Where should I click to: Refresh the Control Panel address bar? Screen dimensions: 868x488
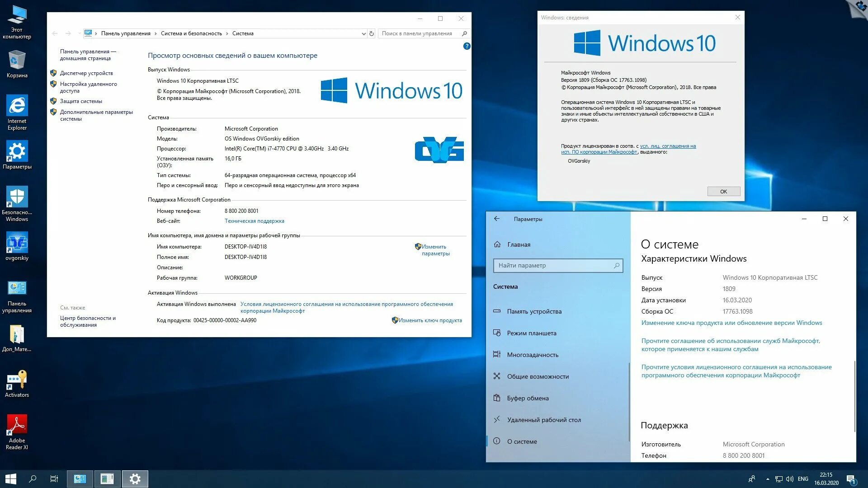(372, 33)
